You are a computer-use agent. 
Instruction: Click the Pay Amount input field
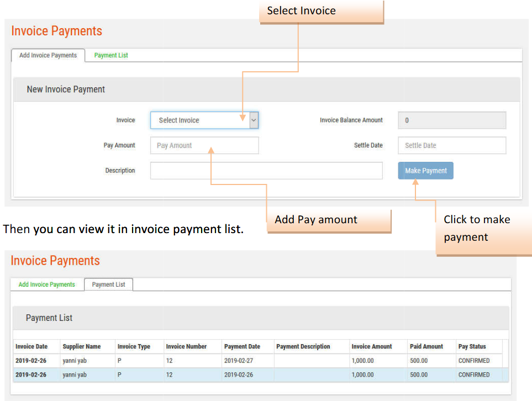[x=204, y=145]
